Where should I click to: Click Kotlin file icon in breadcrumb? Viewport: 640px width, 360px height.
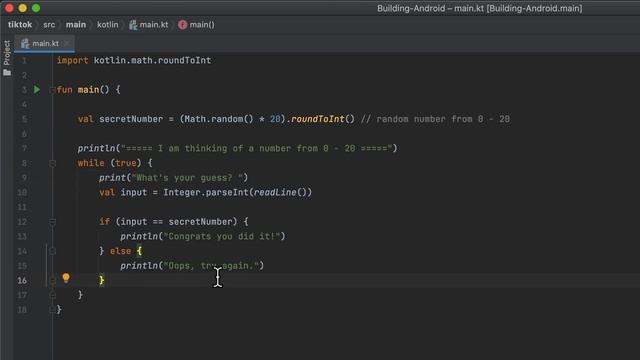click(133, 25)
